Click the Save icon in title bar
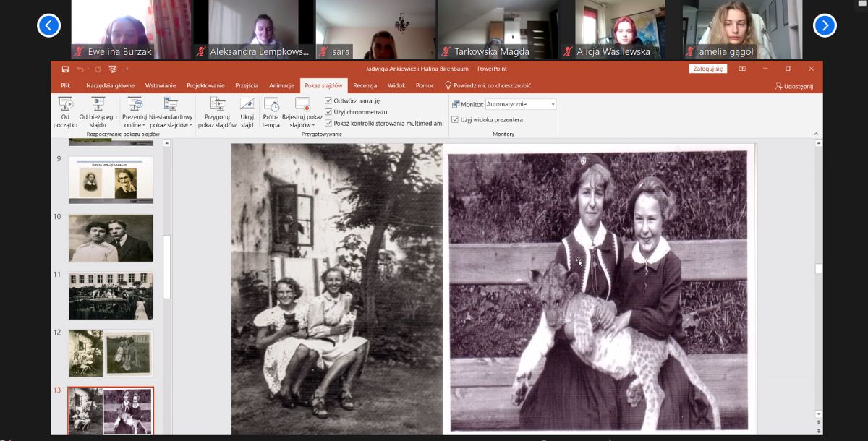 [65, 69]
